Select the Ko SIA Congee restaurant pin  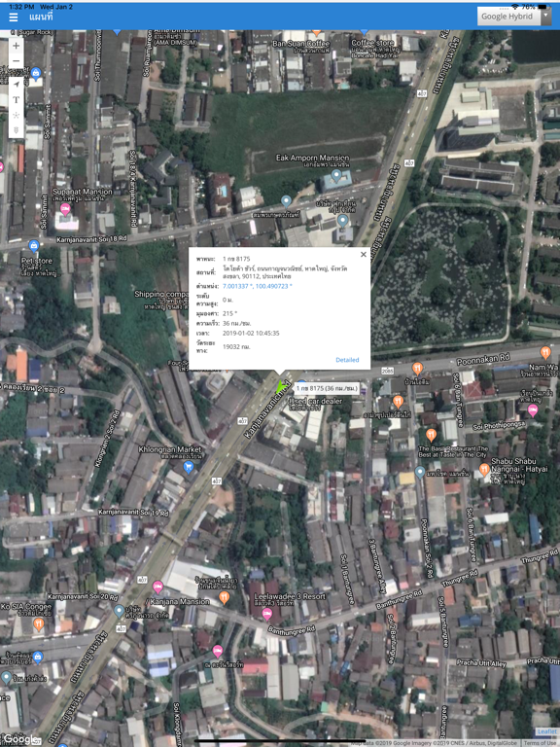tap(39, 624)
